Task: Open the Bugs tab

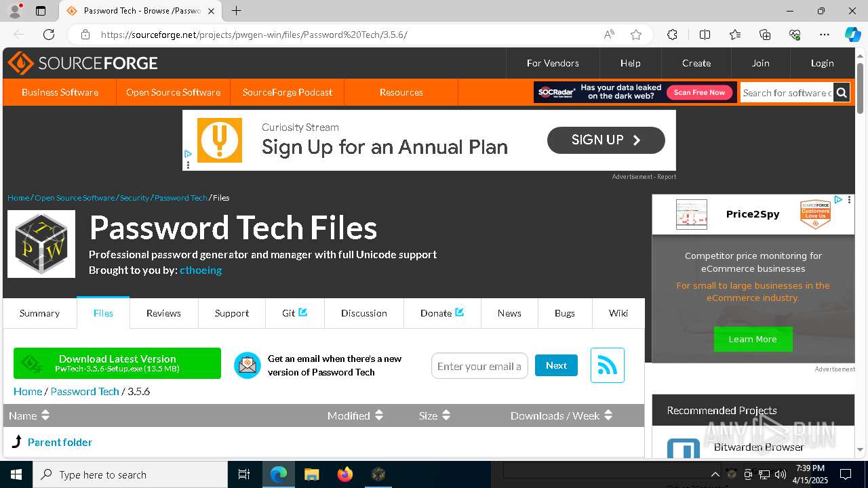Action: [x=564, y=313]
